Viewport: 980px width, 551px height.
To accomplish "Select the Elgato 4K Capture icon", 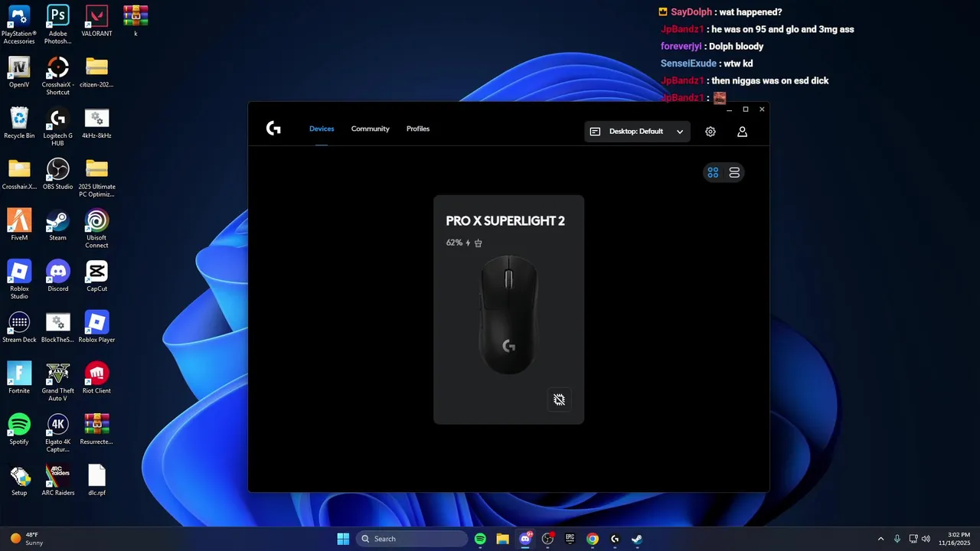I will coord(57,433).
